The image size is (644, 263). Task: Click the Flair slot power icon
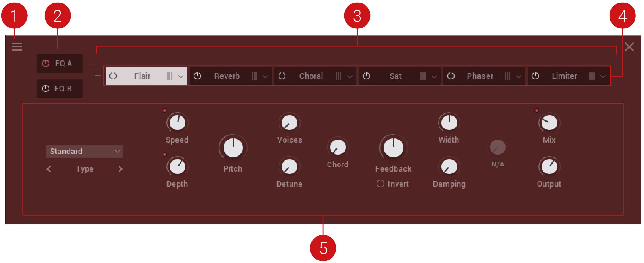(113, 76)
